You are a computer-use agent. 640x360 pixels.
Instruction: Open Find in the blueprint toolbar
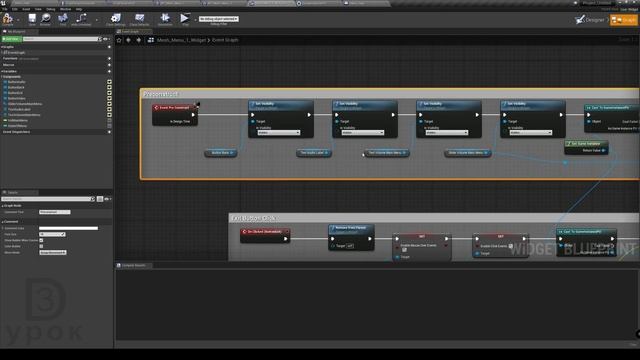(x=63, y=19)
